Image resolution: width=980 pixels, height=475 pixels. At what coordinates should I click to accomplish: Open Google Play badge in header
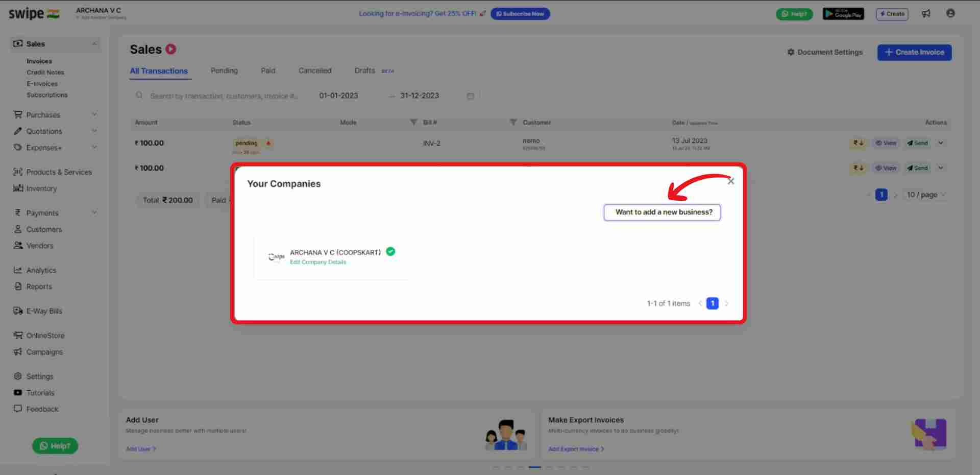[x=843, y=14]
